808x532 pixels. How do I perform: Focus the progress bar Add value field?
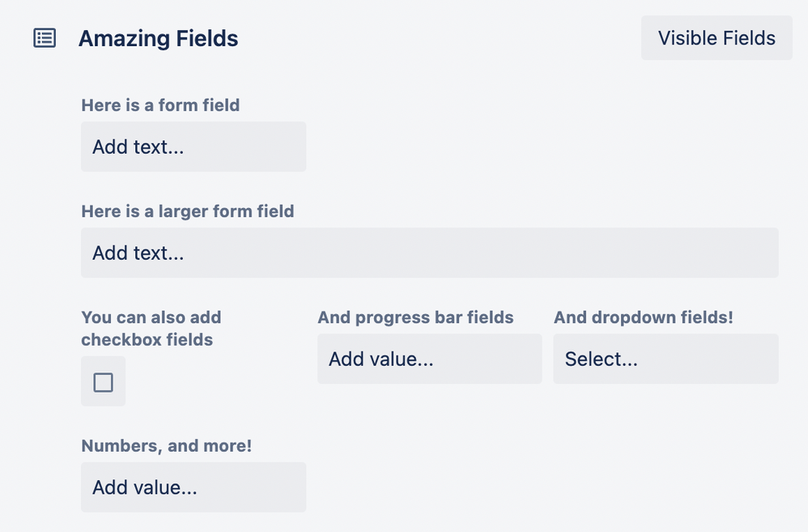(x=429, y=359)
